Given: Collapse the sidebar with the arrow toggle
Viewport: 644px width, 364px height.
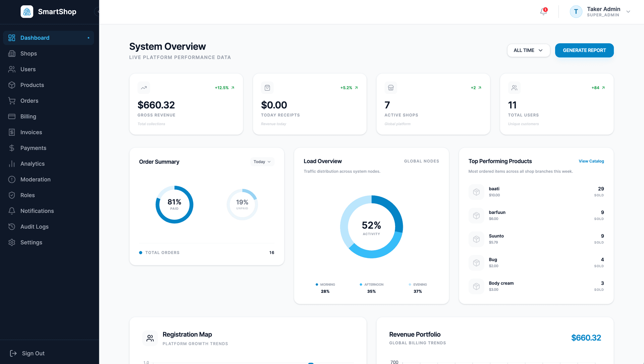Looking at the screenshot, I should pos(97,12).
